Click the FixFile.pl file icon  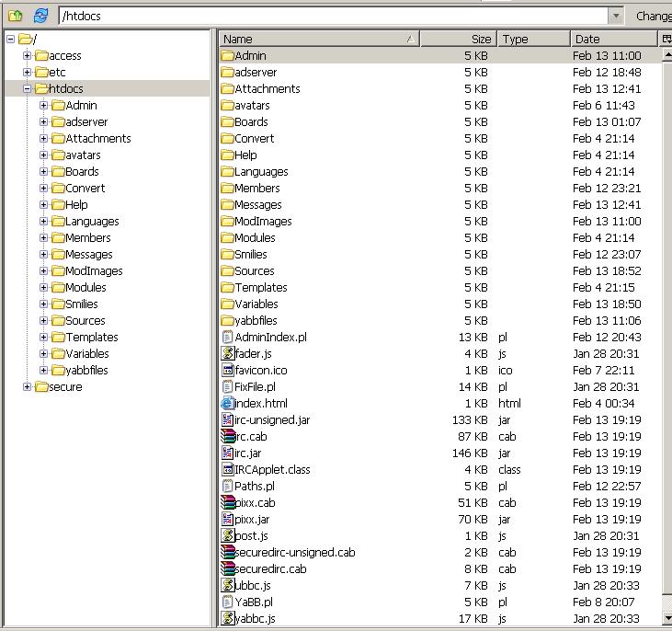(228, 387)
